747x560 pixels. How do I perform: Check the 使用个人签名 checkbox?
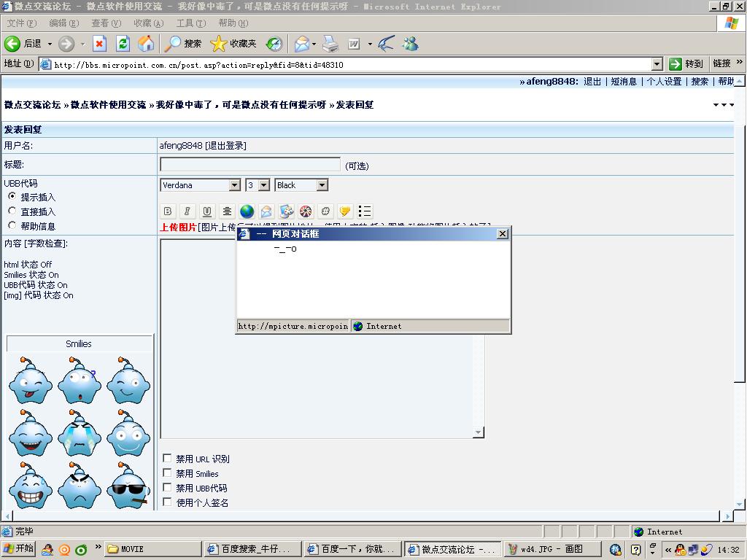coord(167,502)
